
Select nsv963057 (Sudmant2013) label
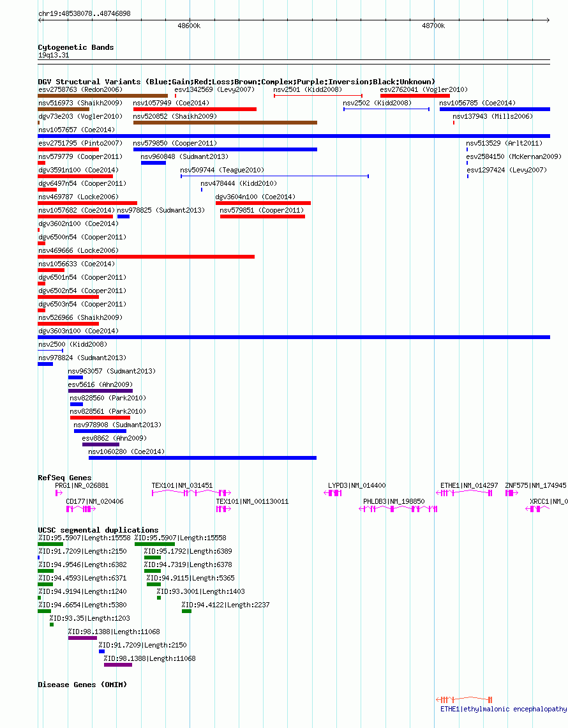click(x=112, y=372)
